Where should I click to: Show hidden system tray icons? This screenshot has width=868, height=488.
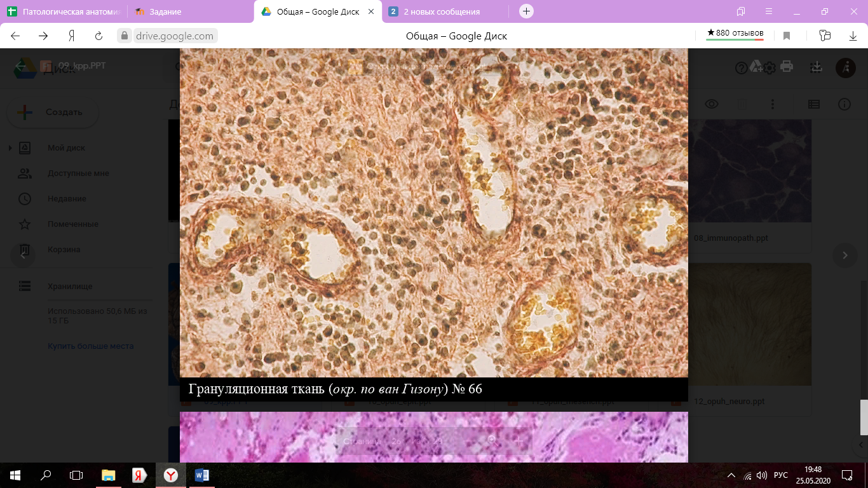point(731,475)
